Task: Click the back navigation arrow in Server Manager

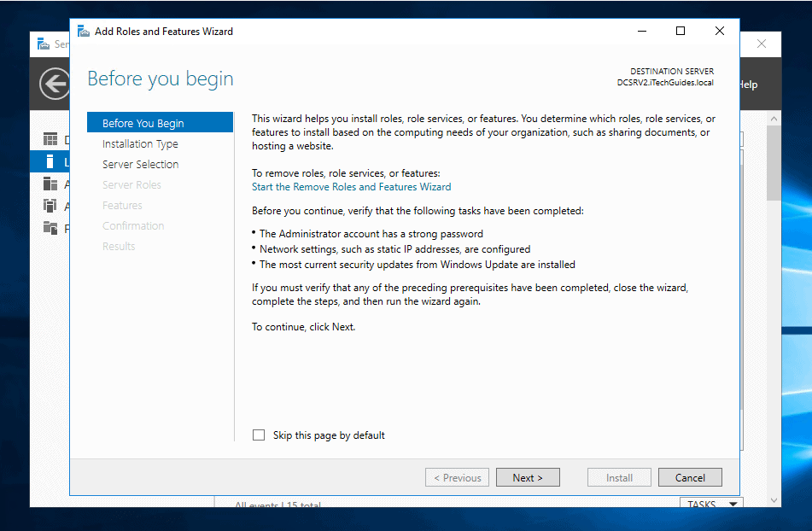Action: point(54,84)
